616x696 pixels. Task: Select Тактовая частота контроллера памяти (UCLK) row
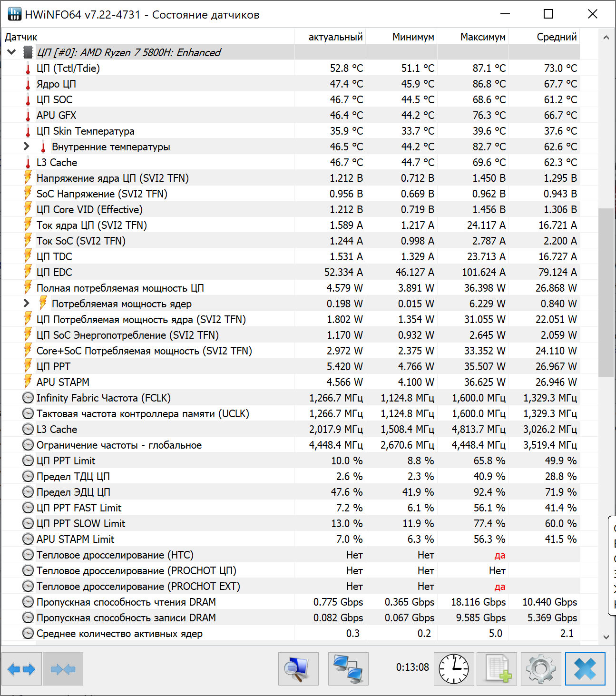[291, 413]
